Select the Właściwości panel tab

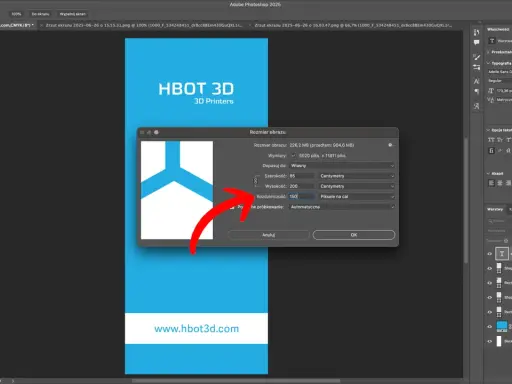point(498,30)
